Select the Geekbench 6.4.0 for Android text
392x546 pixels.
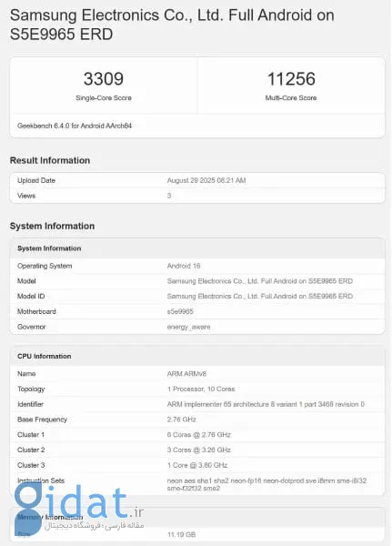point(75,126)
